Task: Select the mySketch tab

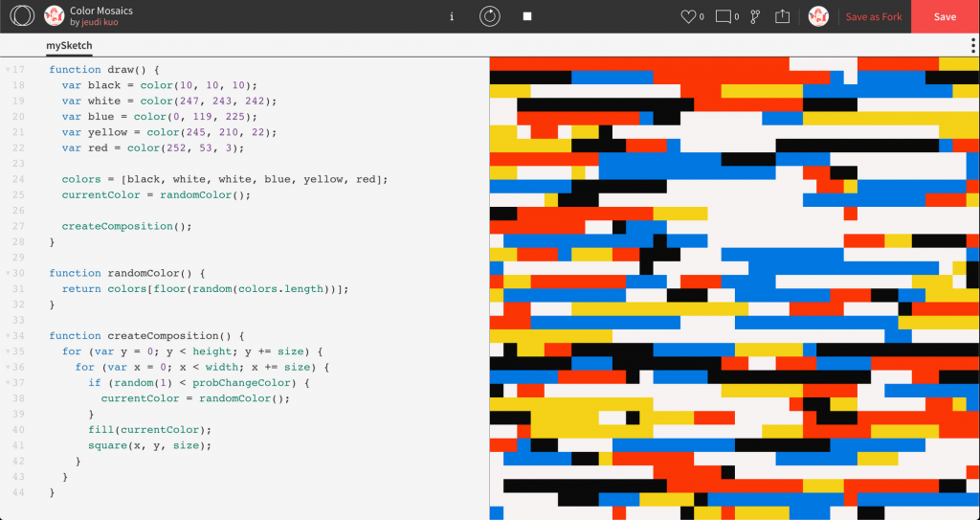Action: pos(69,45)
